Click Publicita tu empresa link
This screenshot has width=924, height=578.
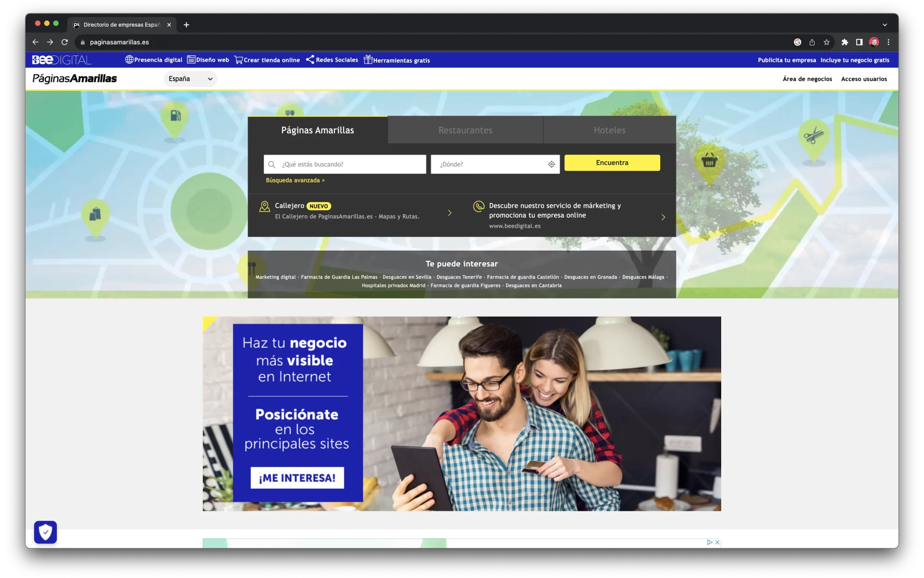(x=786, y=60)
